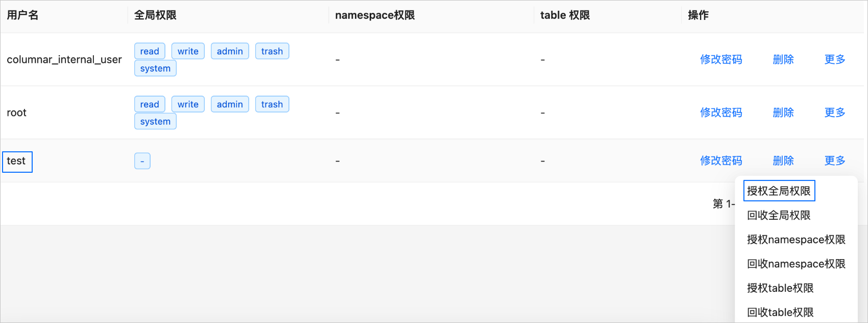
Task: Click the admin tag in root row
Action: coord(230,104)
